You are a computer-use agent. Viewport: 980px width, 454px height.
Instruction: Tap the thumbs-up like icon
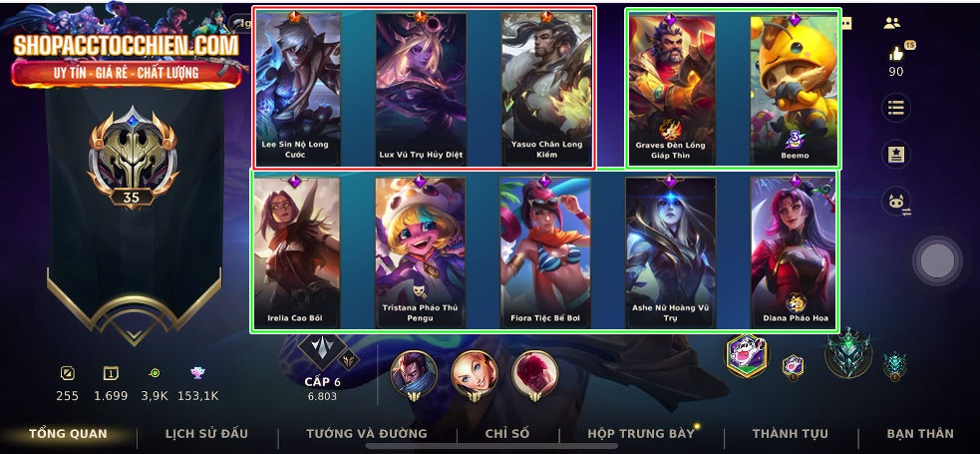(x=896, y=53)
